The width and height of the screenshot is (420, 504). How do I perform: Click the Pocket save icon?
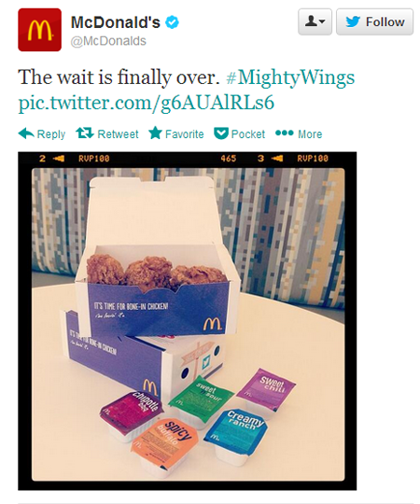click(221, 133)
